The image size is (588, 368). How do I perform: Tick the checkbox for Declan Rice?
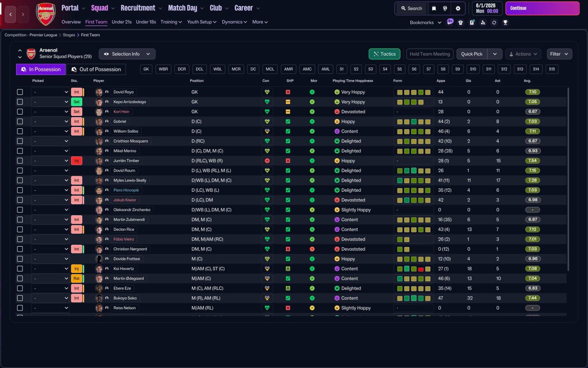[20, 230]
